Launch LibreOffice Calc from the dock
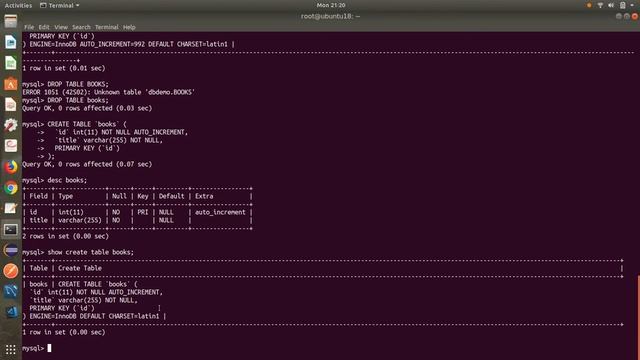 click(11, 63)
